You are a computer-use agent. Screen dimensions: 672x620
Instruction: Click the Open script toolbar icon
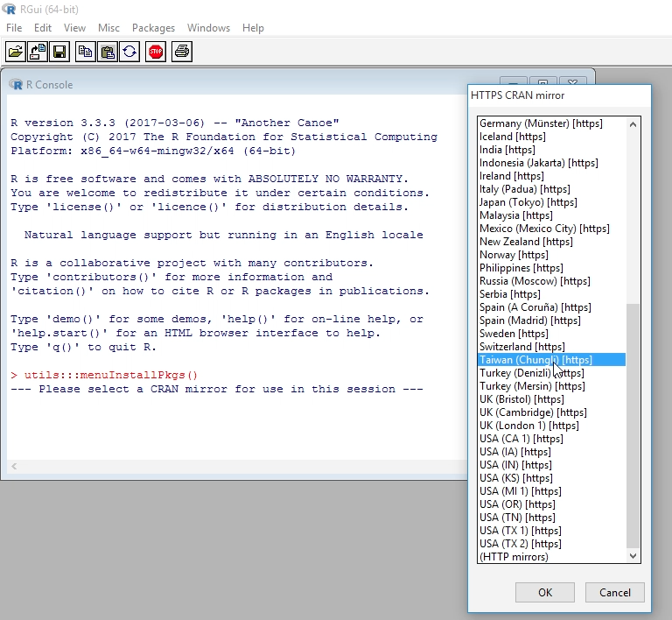click(x=16, y=52)
